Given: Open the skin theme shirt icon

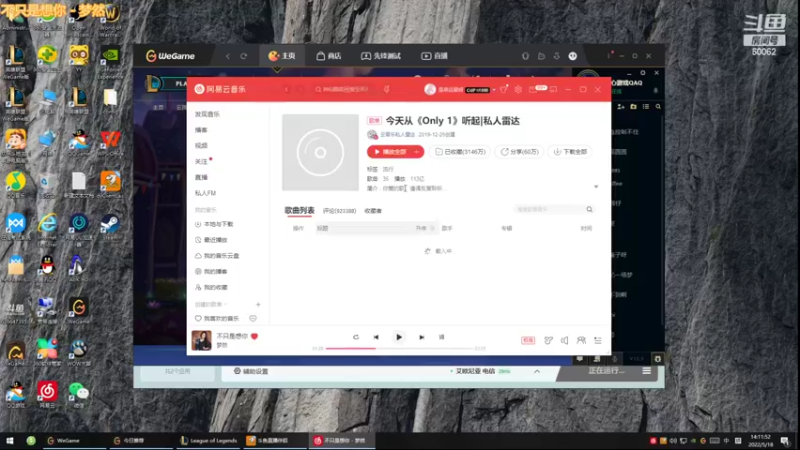Looking at the screenshot, I should [x=504, y=89].
